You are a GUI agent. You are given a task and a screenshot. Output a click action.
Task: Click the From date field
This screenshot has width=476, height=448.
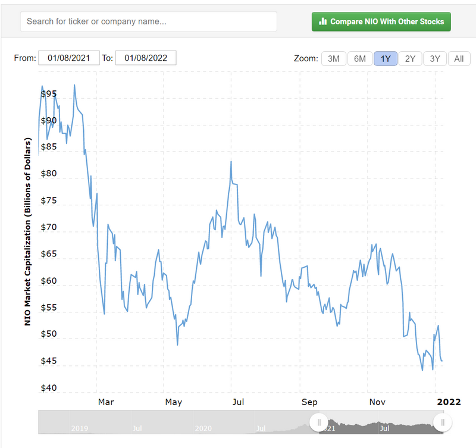coord(68,58)
